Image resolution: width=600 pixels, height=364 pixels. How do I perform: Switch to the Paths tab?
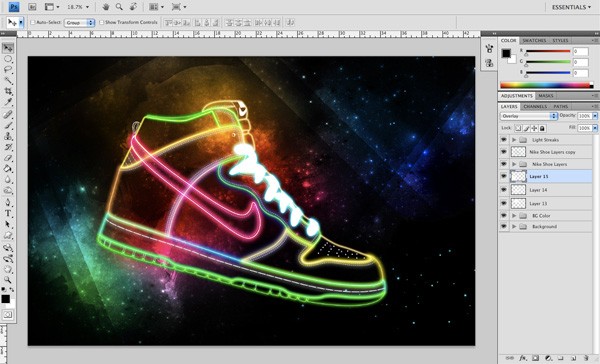pyautogui.click(x=561, y=106)
